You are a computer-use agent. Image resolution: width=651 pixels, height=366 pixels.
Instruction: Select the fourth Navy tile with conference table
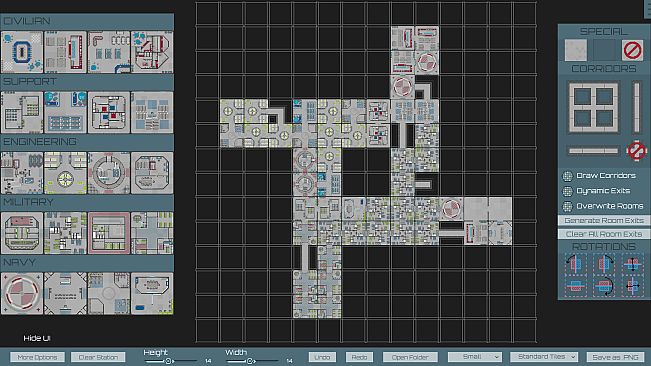pos(152,293)
